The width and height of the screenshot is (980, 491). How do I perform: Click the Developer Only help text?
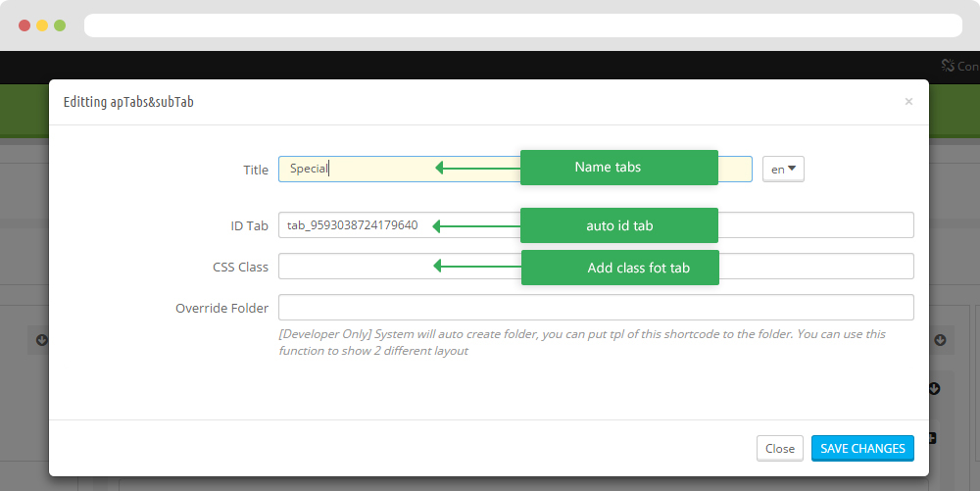tap(582, 342)
